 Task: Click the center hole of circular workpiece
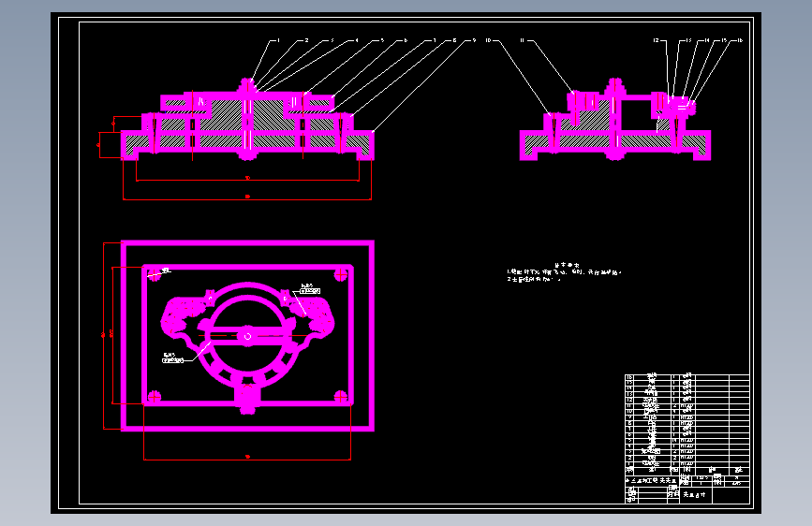[x=247, y=337]
